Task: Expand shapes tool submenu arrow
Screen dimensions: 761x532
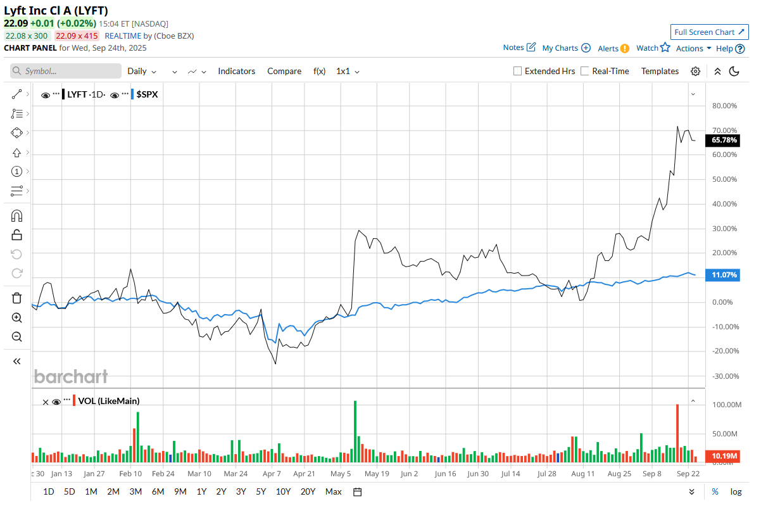Action: (x=27, y=133)
